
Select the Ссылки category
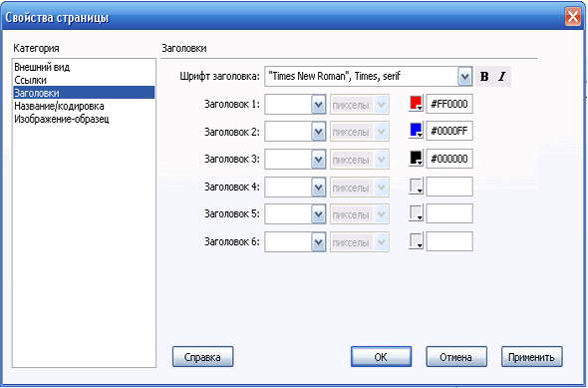coord(84,81)
